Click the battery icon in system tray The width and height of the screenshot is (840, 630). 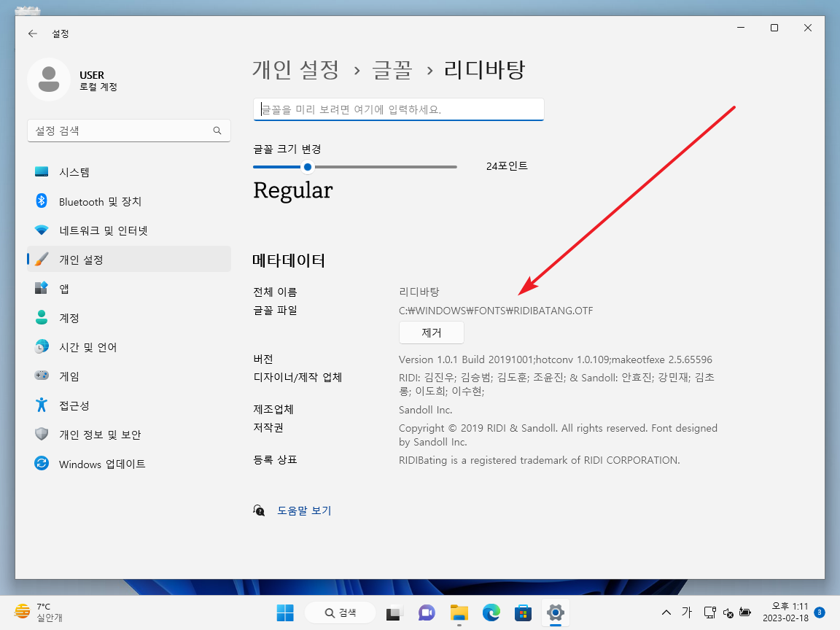[744, 612]
